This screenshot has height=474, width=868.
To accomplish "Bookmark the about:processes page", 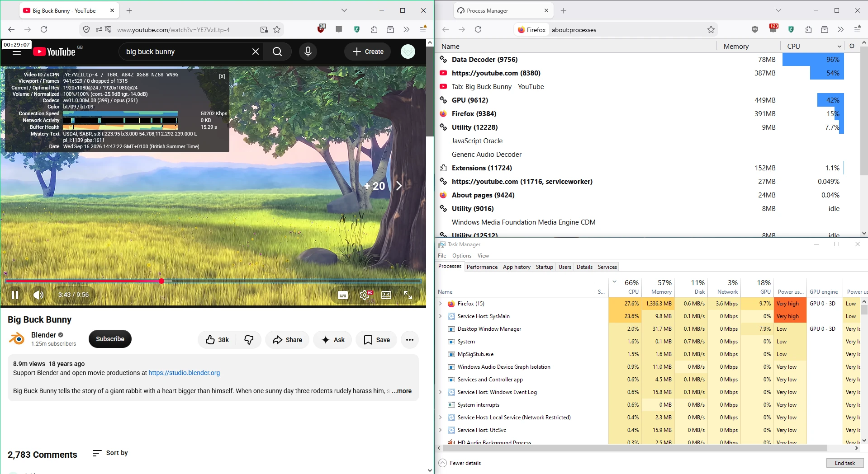I will click(x=711, y=29).
